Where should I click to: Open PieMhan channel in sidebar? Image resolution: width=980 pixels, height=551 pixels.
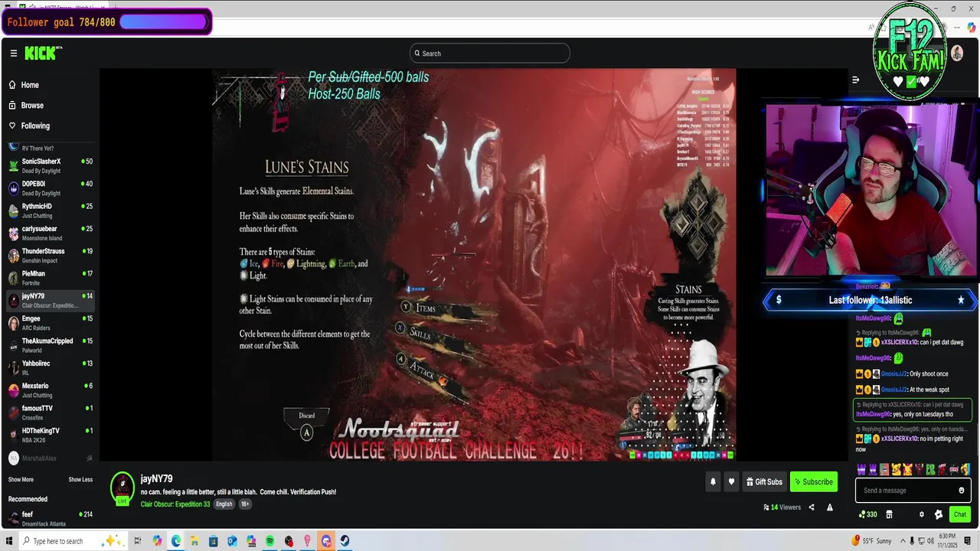click(x=50, y=278)
